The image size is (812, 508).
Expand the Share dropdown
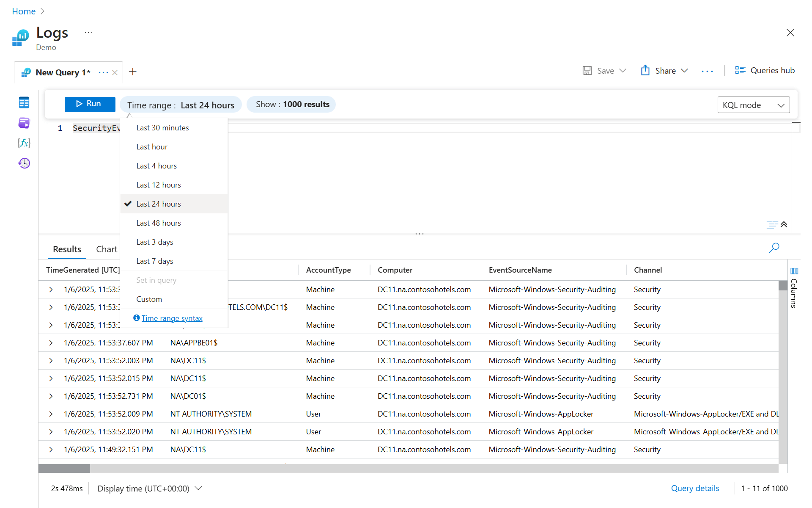pos(684,71)
